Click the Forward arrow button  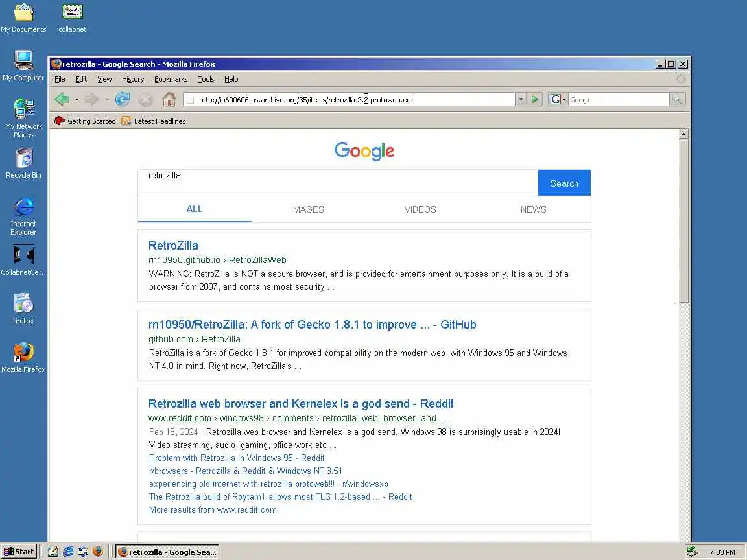92,100
